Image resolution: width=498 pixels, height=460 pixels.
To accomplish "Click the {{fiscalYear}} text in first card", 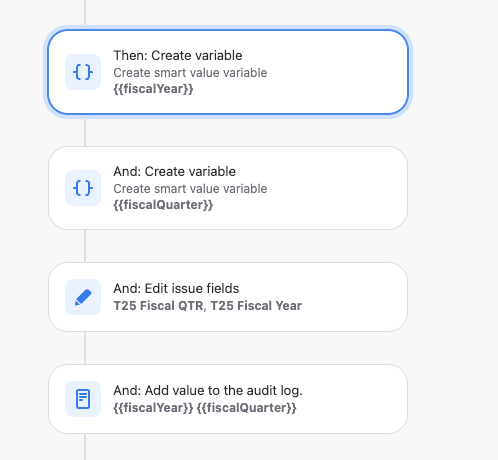I will pos(153,89).
